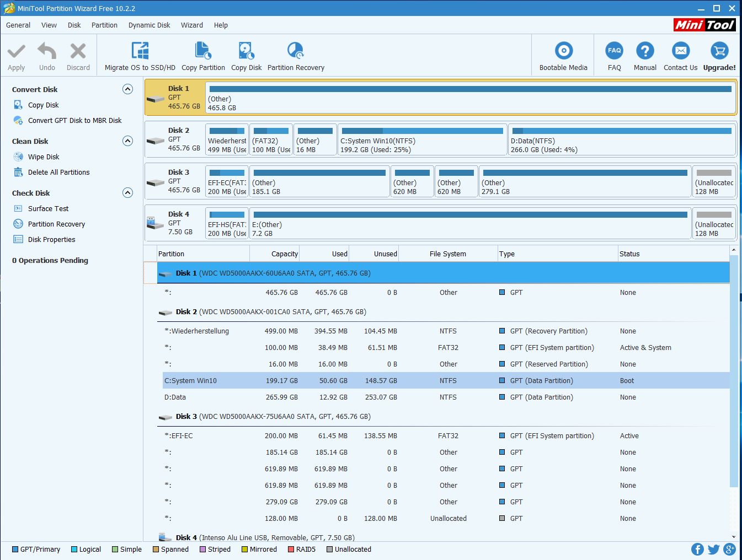This screenshot has width=742, height=560.
Task: Click the GPT/Primary legend color swatch
Action: pyautogui.click(x=15, y=550)
